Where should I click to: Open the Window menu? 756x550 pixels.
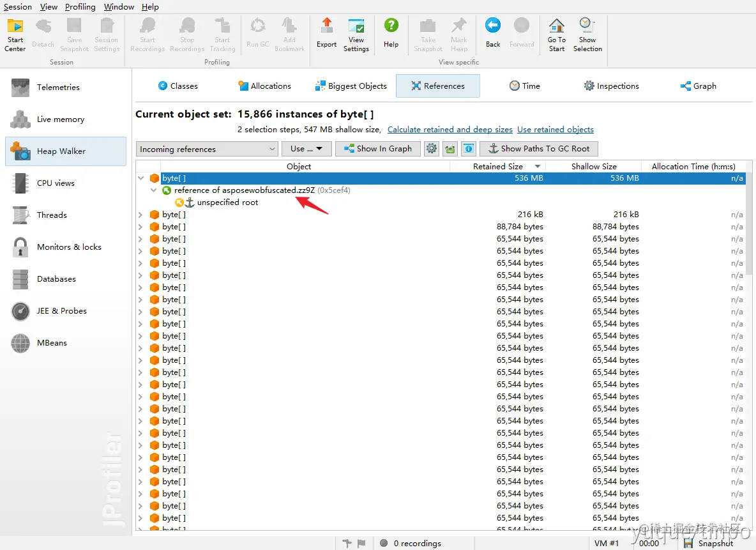point(119,7)
